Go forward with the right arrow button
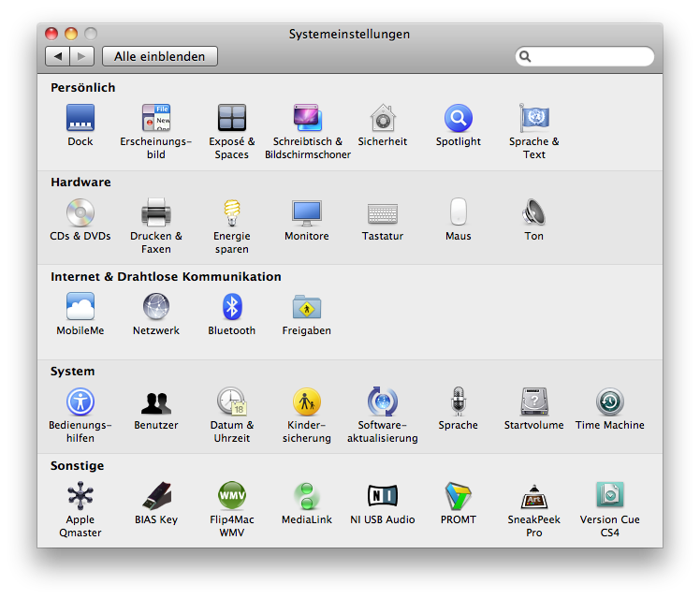 pyautogui.click(x=81, y=56)
